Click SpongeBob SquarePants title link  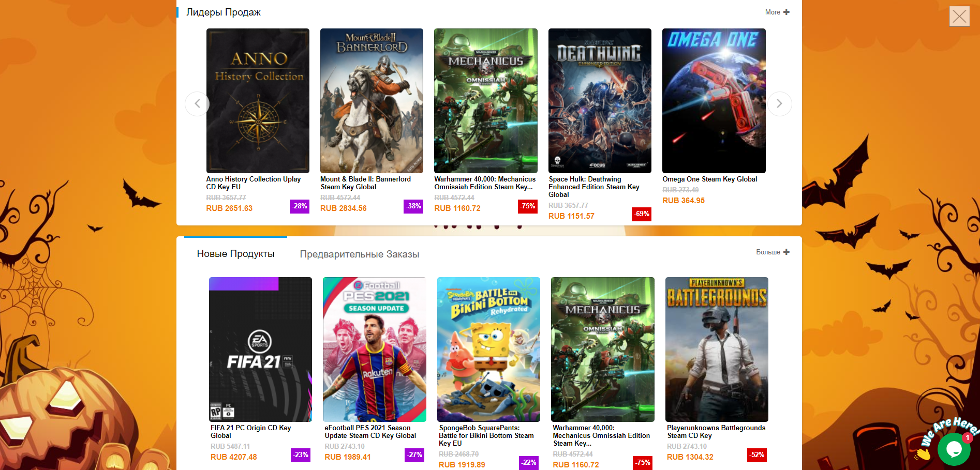point(486,435)
